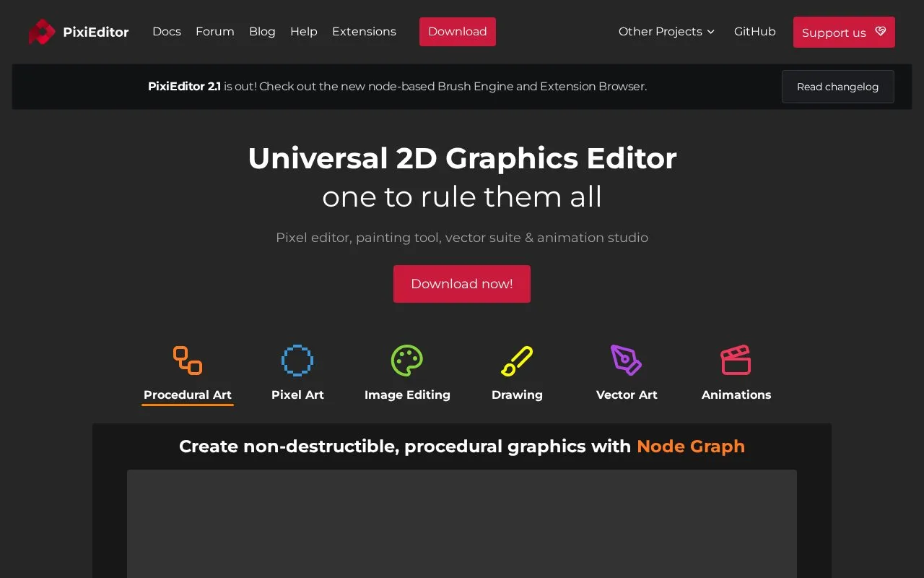This screenshot has height=578, width=924.
Task: Click the 'Pixel editor, painting tool' tagline
Action: 462,238
